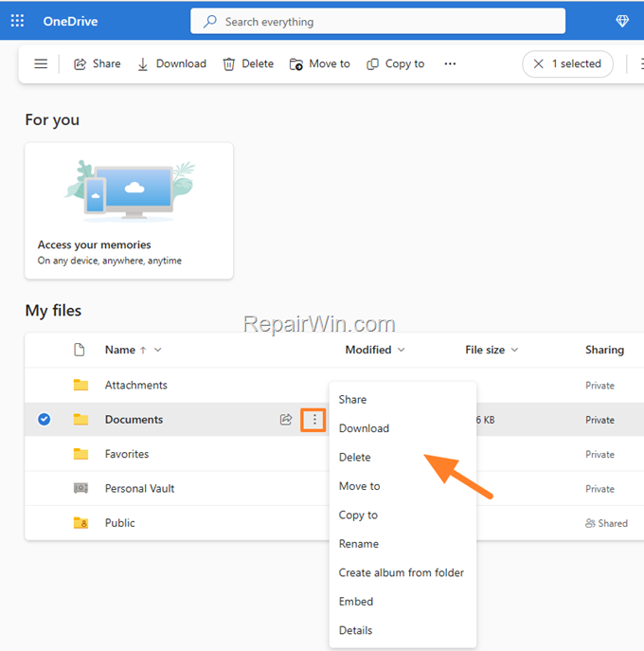Click the Attachments folder icon
This screenshot has width=644, height=651.
(80, 385)
